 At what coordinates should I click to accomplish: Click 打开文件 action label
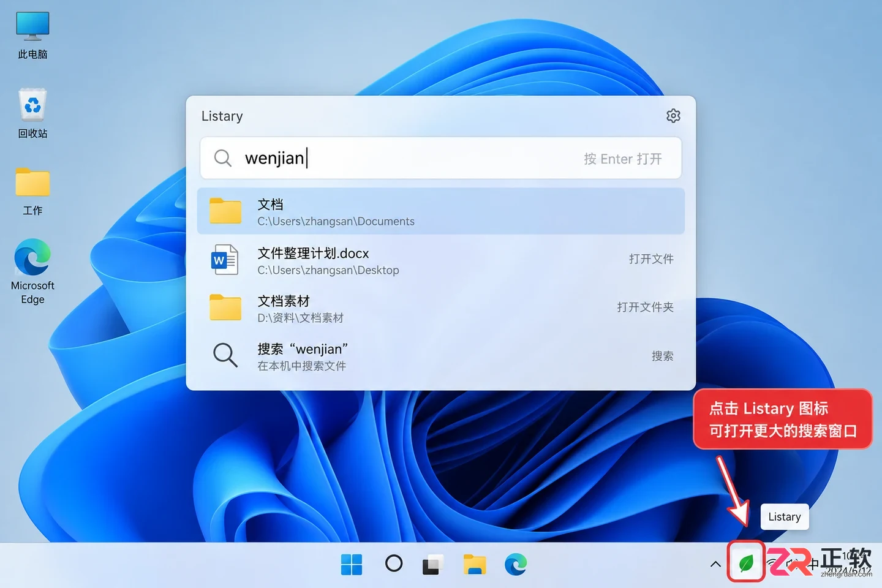click(x=651, y=259)
